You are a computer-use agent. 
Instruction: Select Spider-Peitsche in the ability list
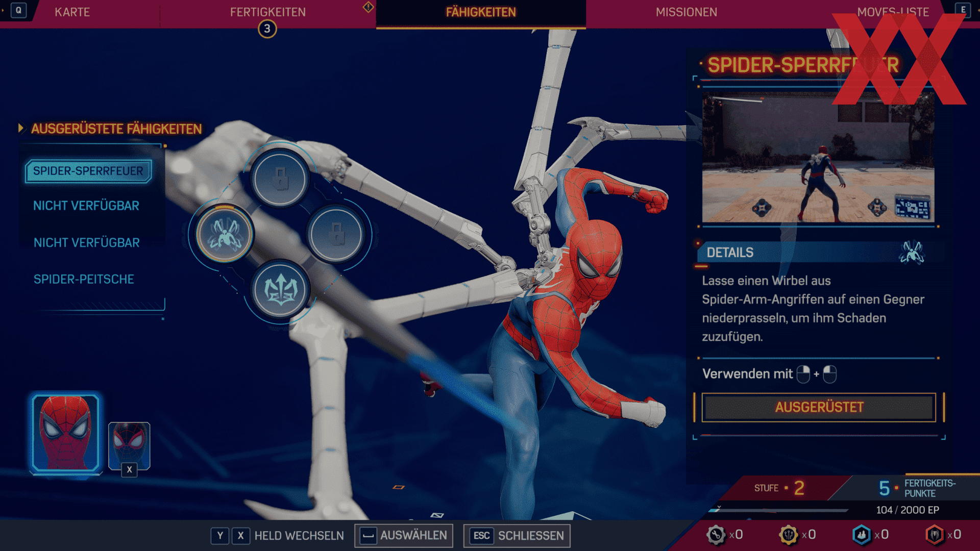pos(84,279)
